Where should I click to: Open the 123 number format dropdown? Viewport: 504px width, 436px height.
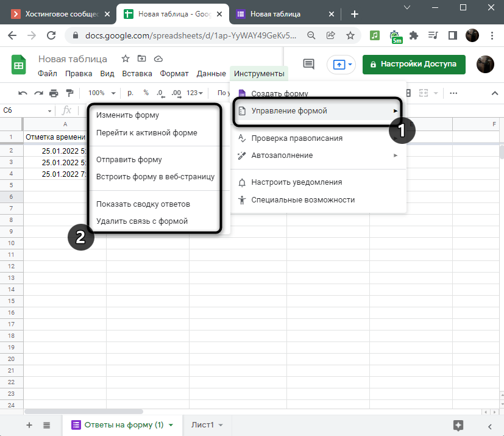pos(195,93)
